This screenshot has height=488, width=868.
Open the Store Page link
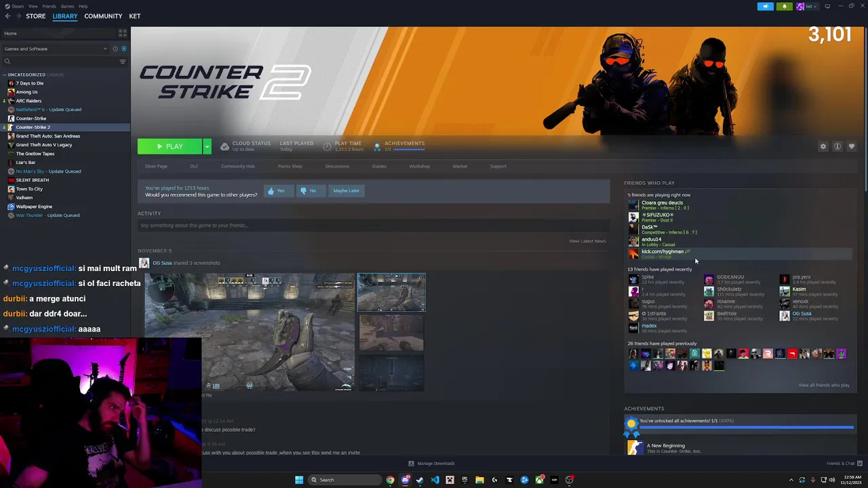(156, 166)
